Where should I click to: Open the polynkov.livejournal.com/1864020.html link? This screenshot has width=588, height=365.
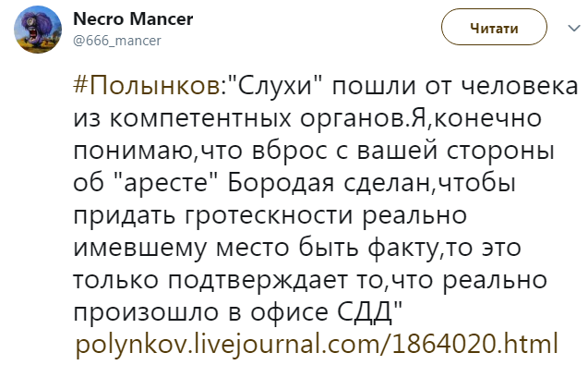coord(317,343)
